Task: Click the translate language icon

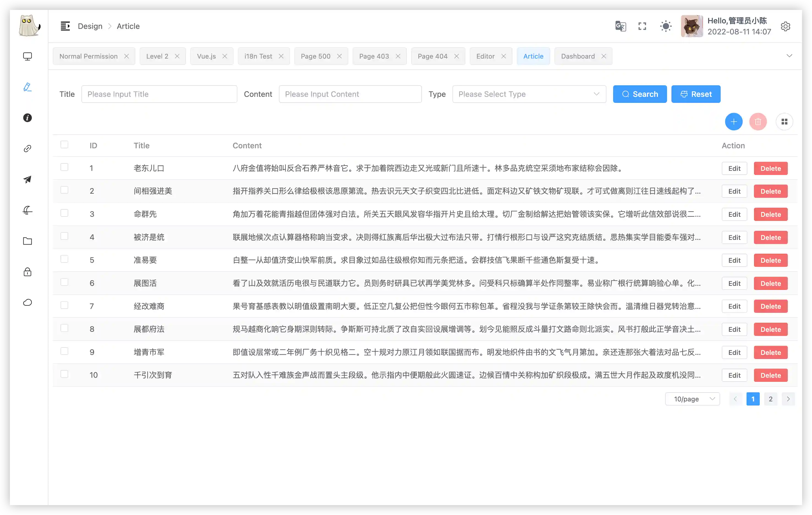Action: (621, 26)
